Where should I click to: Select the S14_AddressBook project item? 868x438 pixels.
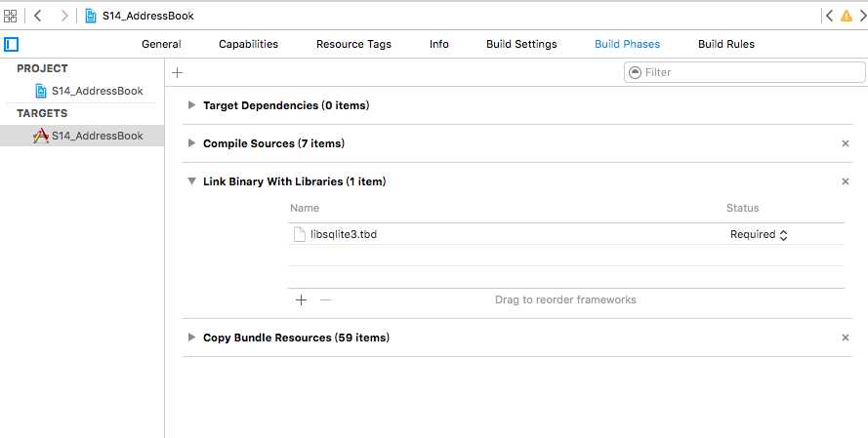pos(89,91)
